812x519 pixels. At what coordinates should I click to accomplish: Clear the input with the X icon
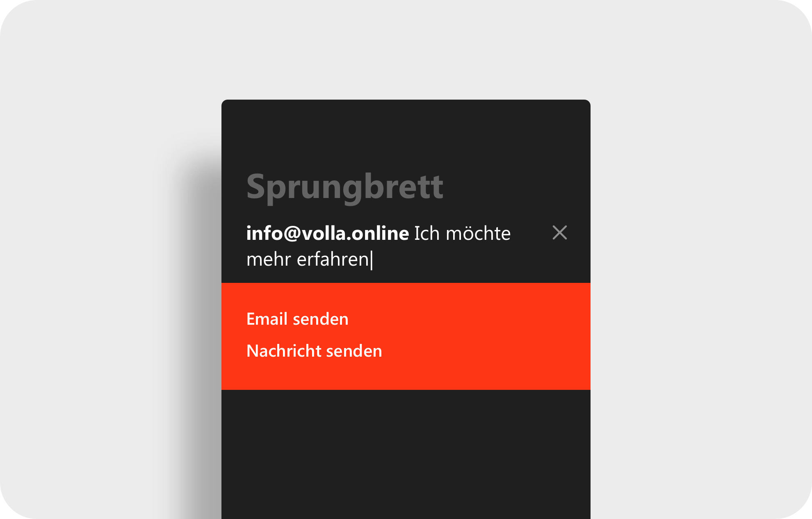pyautogui.click(x=559, y=232)
